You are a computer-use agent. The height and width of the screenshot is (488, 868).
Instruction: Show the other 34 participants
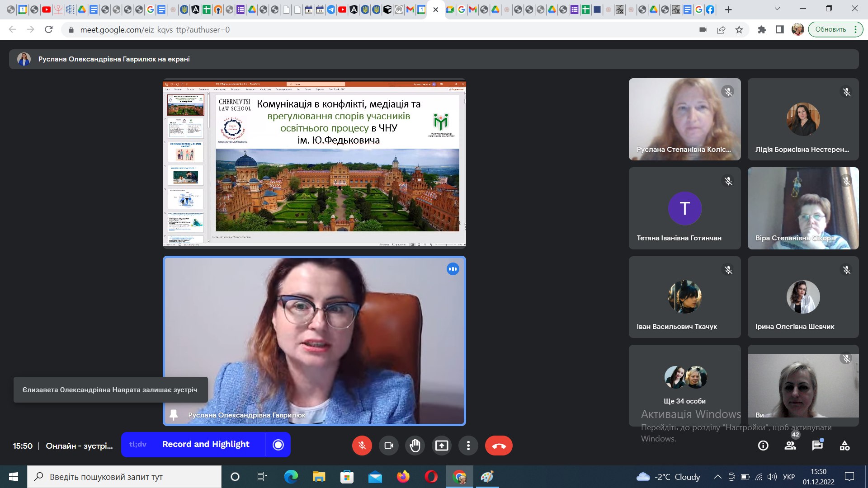pos(684,385)
